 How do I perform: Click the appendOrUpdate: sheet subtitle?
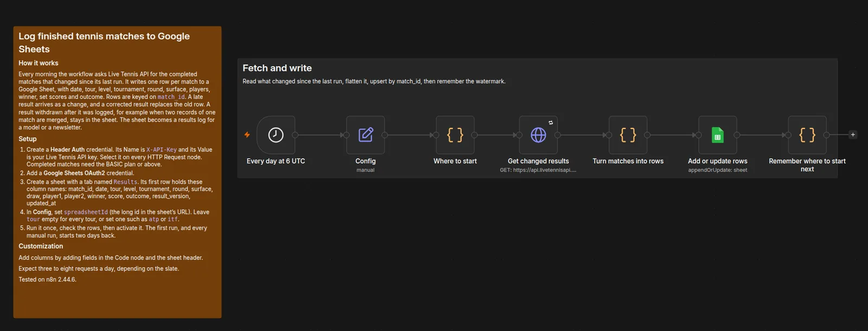tap(718, 170)
